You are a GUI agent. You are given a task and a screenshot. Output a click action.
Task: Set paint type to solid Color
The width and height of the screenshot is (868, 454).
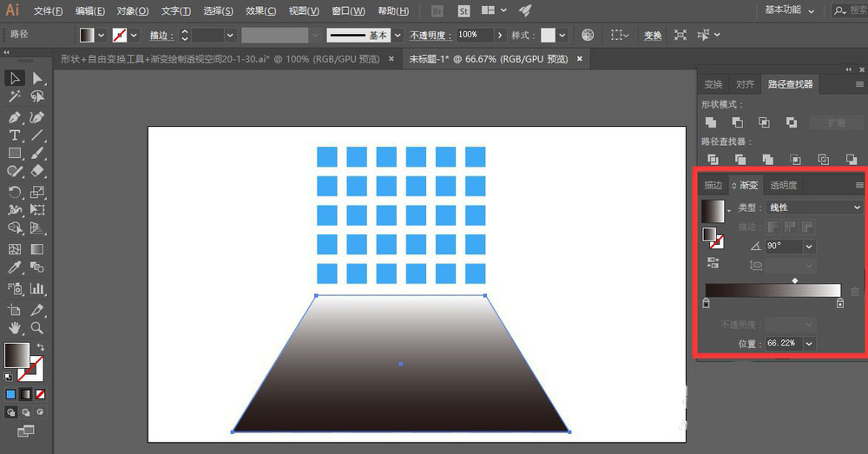(x=10, y=394)
